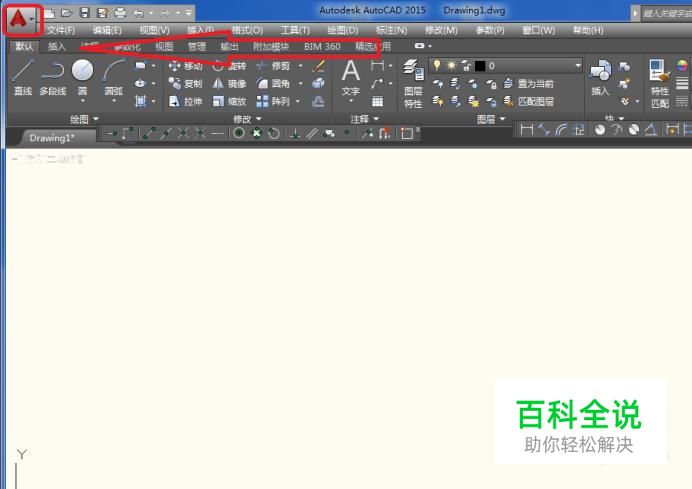Open the Customize Quick Access Toolbar dropdown
692x489 pixels.
point(188,13)
